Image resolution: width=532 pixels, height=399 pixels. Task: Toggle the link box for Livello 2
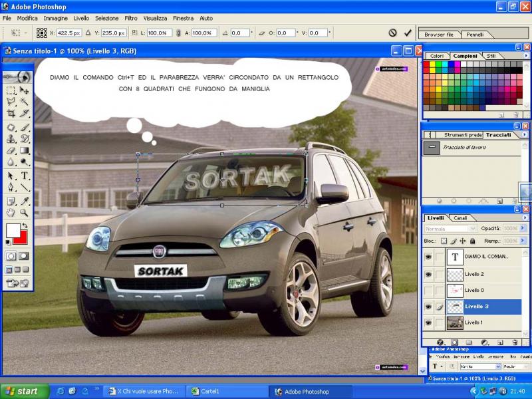coord(440,274)
